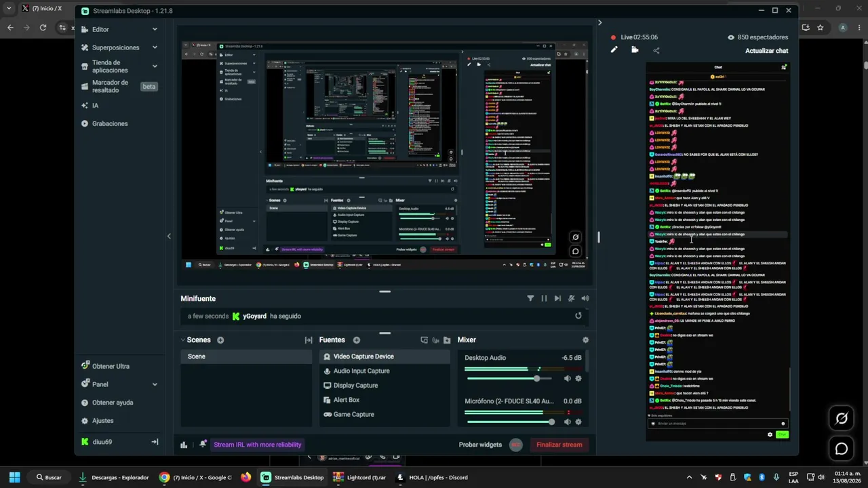Replay the yGoyard follow alert
The height and width of the screenshot is (488, 868).
click(578, 316)
